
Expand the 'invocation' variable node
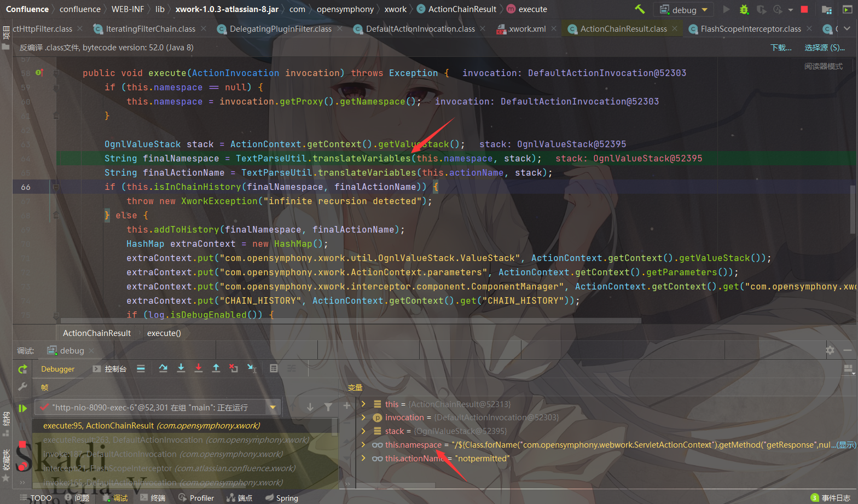(x=363, y=417)
